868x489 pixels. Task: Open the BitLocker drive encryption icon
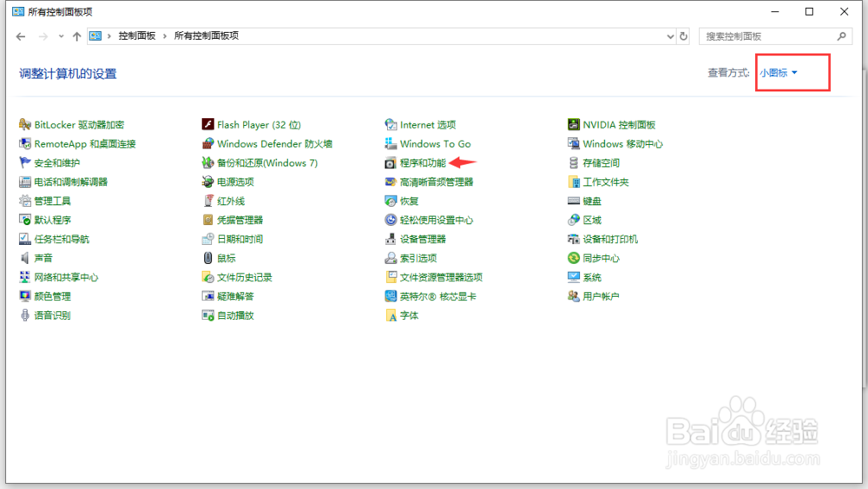25,124
